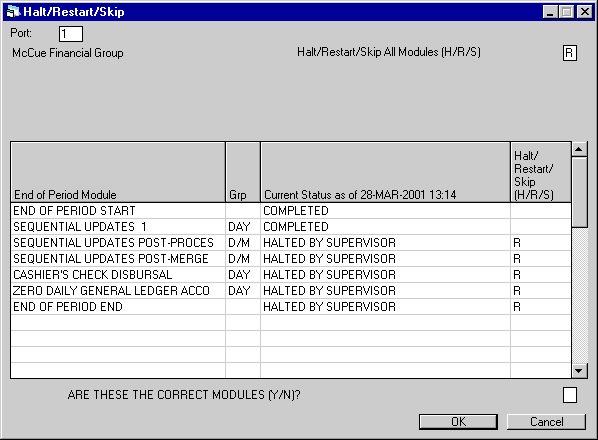Select the END OF PERIOD START row

coord(291,210)
